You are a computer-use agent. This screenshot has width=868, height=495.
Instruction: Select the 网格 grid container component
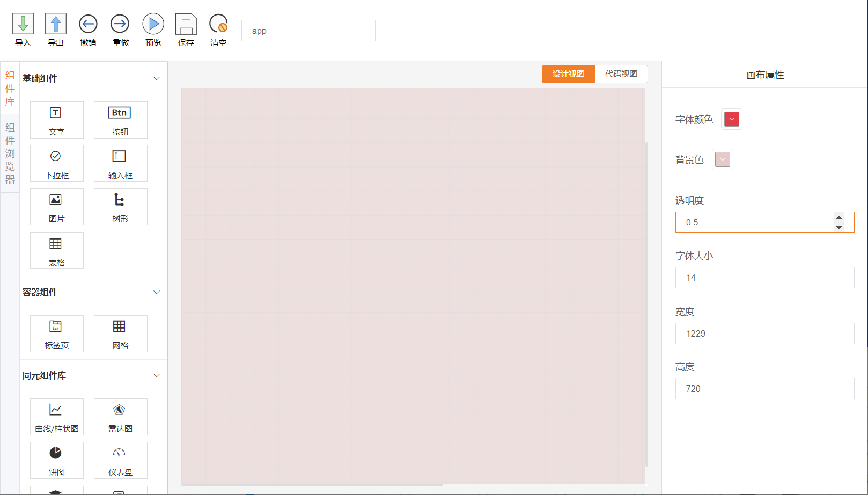point(121,334)
